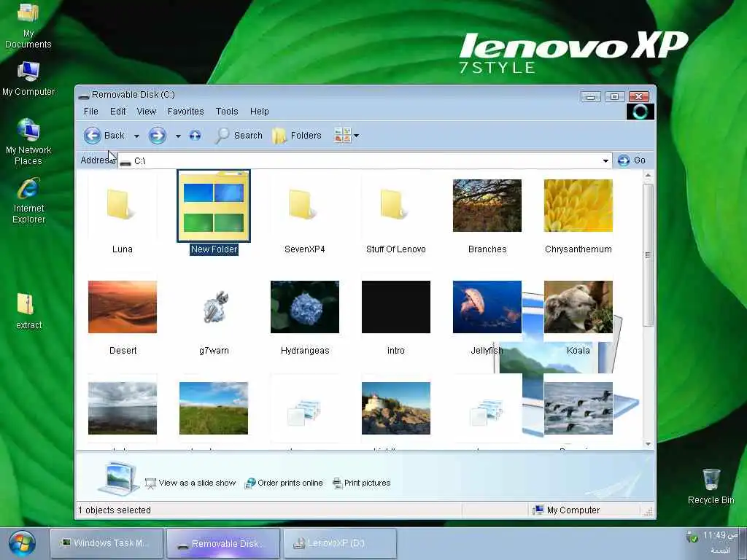The width and height of the screenshot is (747, 560).
Task: Open the Tools menu
Action: [227, 112]
